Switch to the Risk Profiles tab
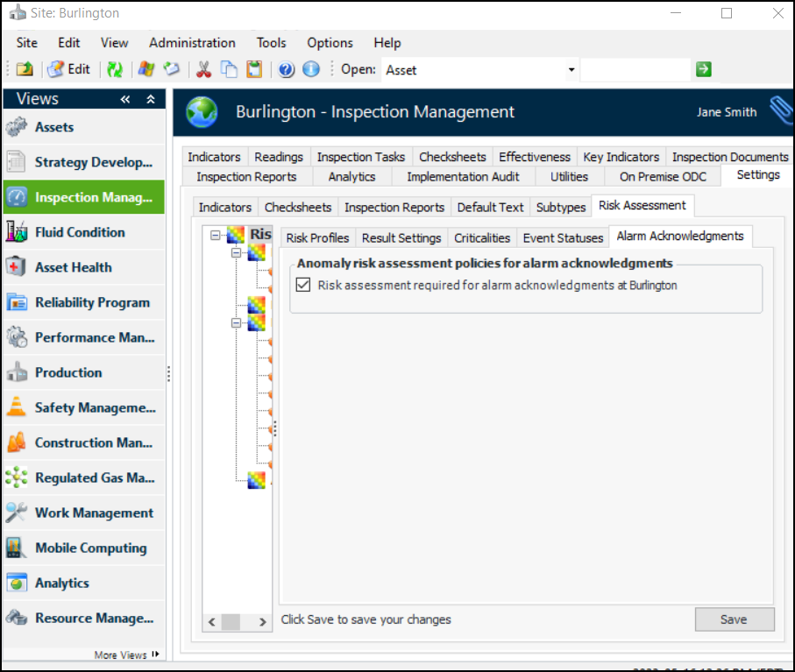The width and height of the screenshot is (795, 672). pos(317,237)
